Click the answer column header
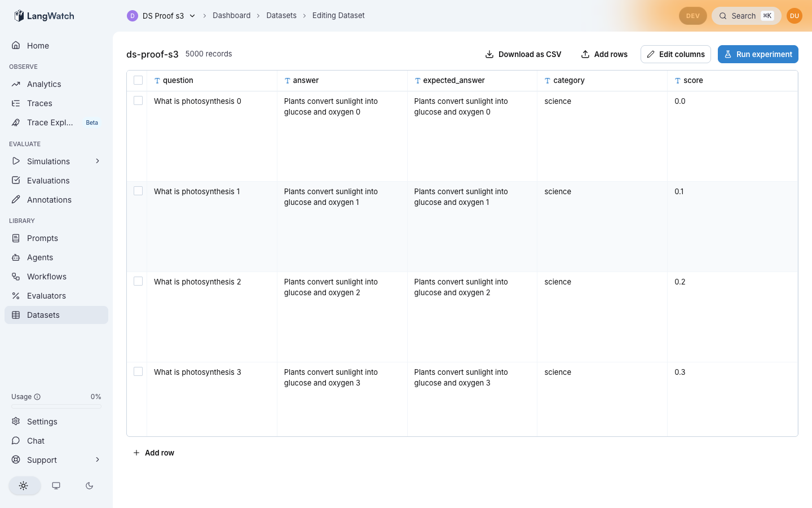812x508 pixels. coord(342,81)
